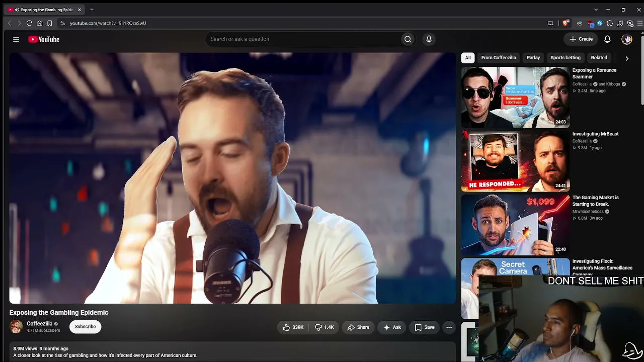Like the video with thumbs up
644x362 pixels.
[x=293, y=327]
